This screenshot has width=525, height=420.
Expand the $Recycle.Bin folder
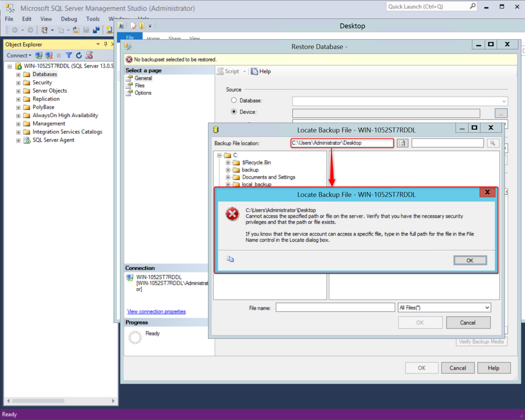click(228, 163)
